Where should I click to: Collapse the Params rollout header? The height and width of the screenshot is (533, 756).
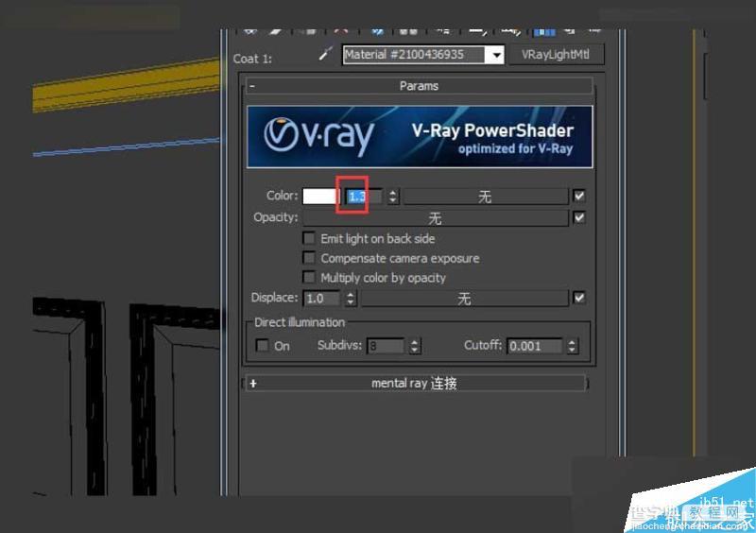pos(419,86)
